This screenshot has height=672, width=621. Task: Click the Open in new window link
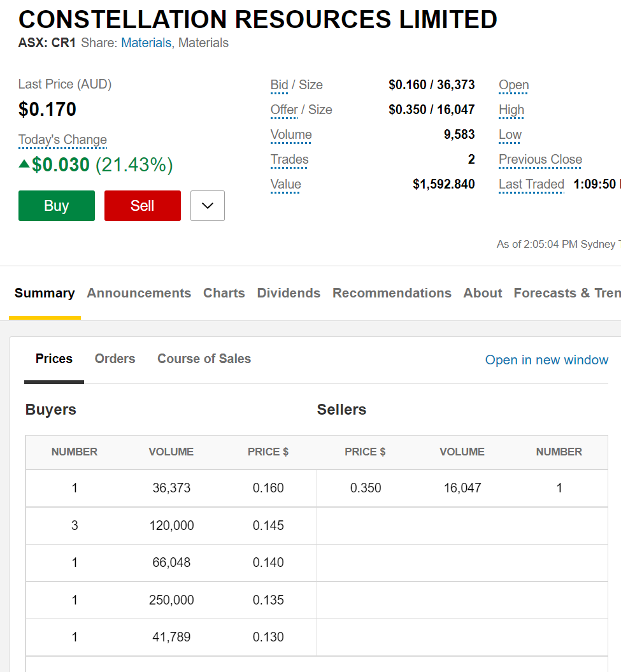coord(546,360)
